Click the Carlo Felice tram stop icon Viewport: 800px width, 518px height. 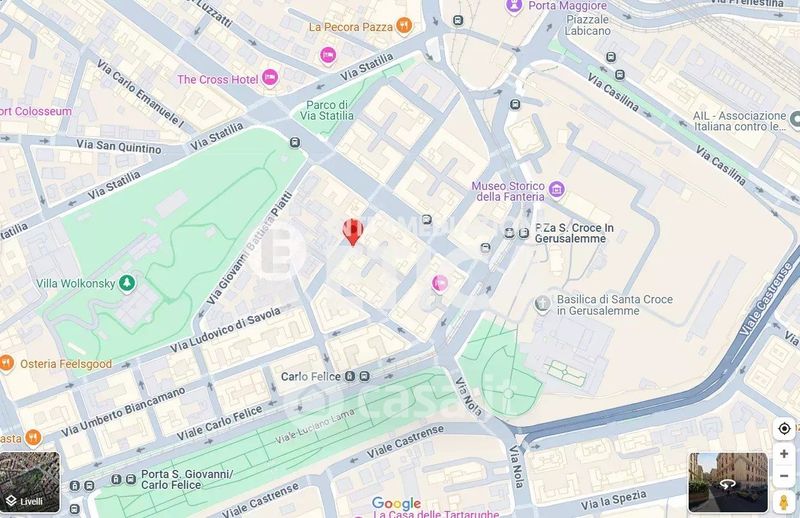349,377
